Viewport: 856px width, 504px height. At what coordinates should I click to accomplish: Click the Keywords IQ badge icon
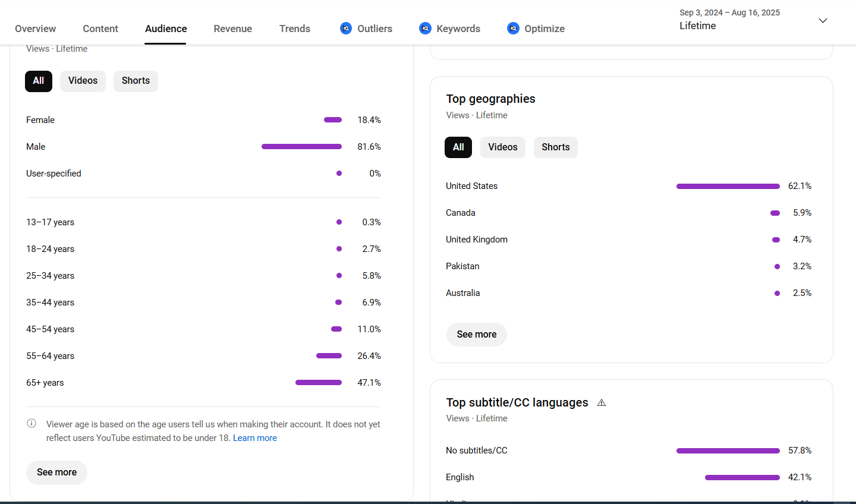[425, 28]
